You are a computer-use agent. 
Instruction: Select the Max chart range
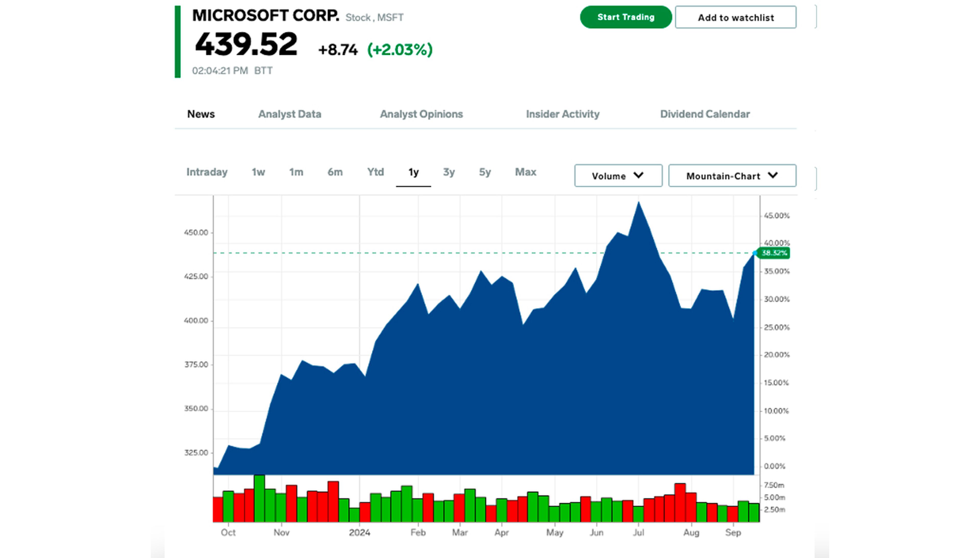click(x=525, y=172)
